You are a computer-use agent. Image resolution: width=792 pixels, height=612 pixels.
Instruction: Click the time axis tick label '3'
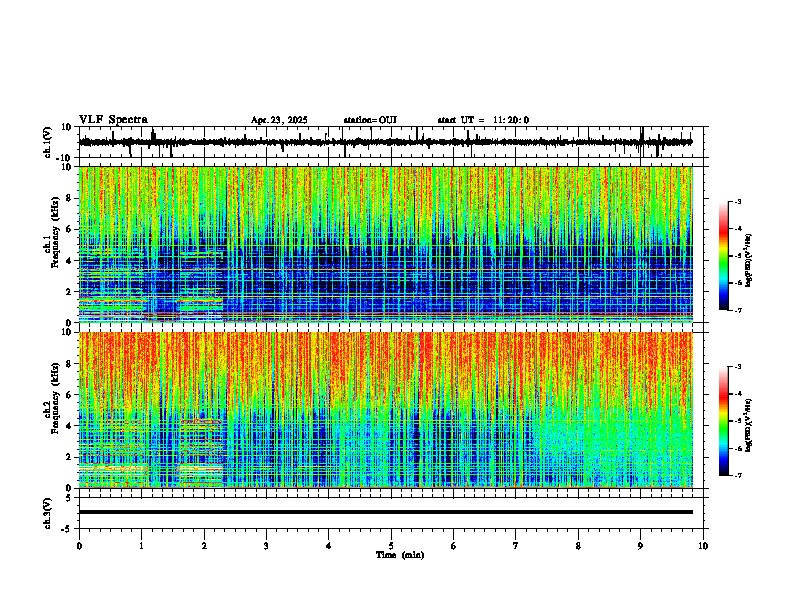pyautogui.click(x=266, y=546)
